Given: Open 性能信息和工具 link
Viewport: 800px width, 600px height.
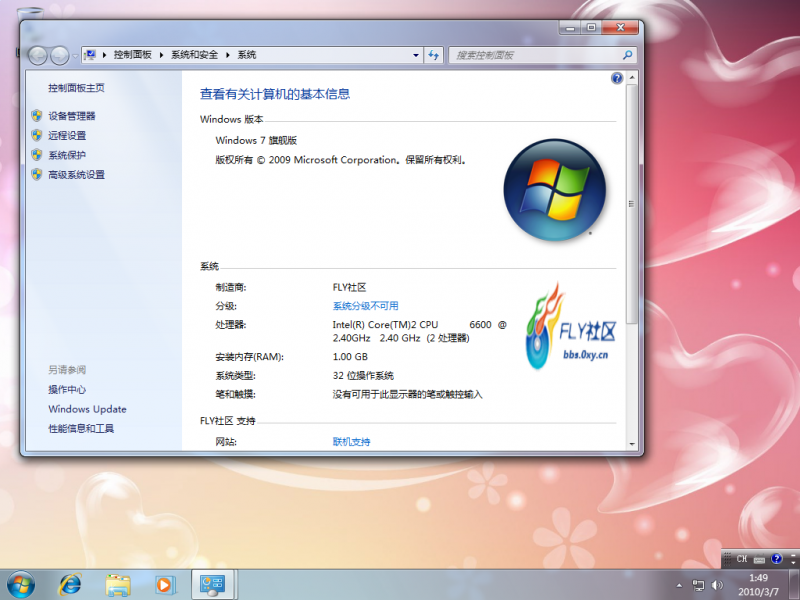Looking at the screenshot, I should click(x=81, y=429).
